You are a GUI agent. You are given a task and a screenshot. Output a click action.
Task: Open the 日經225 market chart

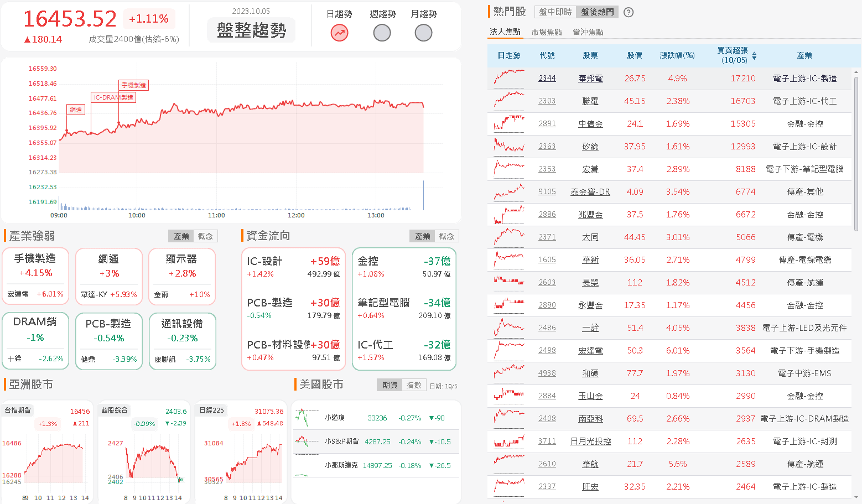(x=241, y=452)
